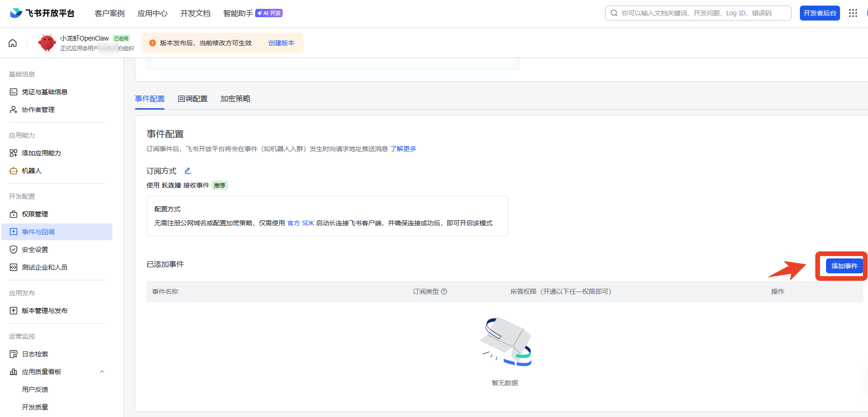Screen dimensions: 868x417
Task: Collapse the 应用质量看板 section
Action: [x=102, y=372]
